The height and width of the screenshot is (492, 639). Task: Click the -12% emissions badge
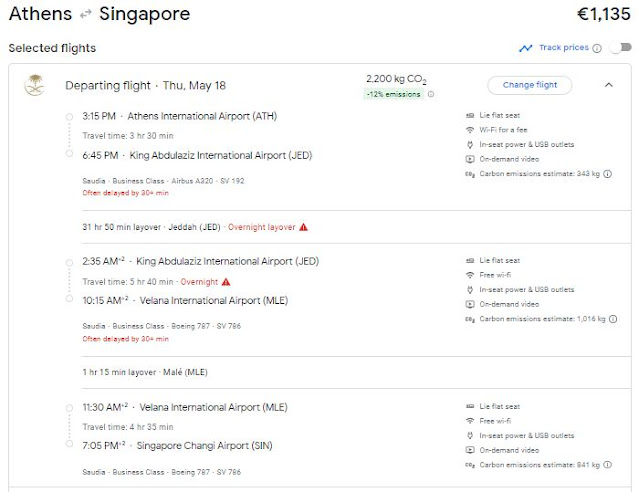point(393,94)
